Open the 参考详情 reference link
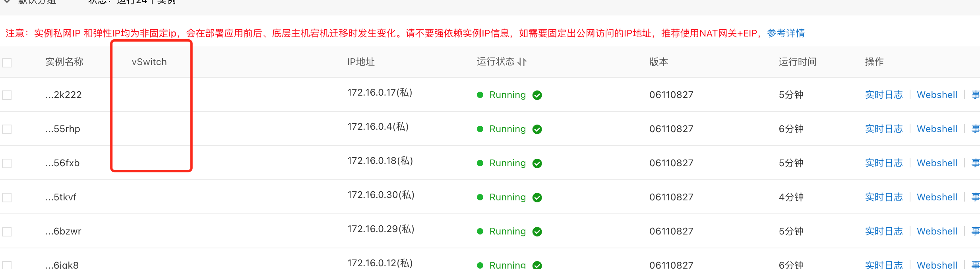Screen dimensions: 980x269 click(786, 33)
